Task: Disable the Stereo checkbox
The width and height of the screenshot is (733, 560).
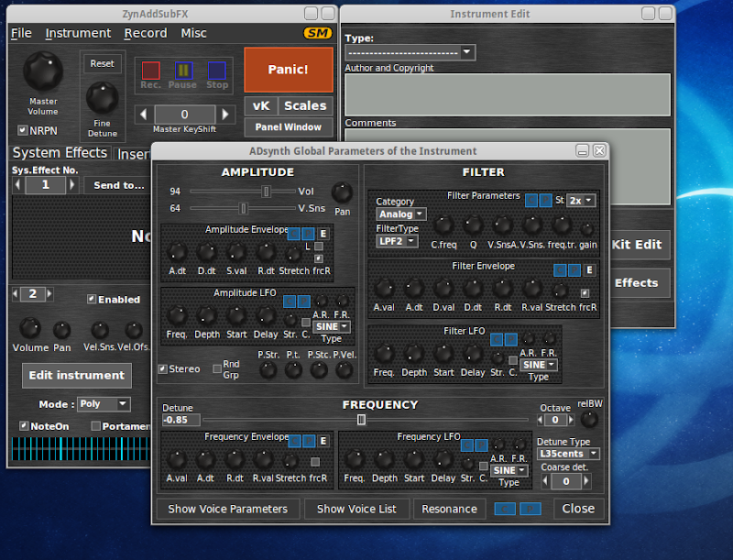Action: coord(162,369)
